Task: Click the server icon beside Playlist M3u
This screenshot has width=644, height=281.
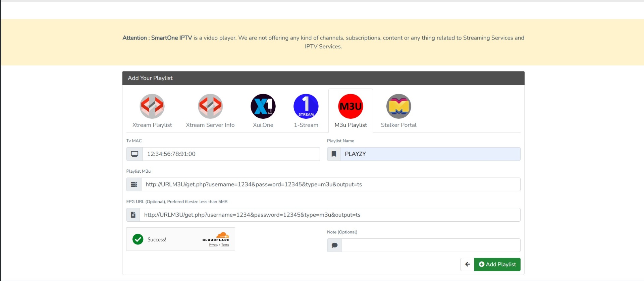Action: (134, 184)
